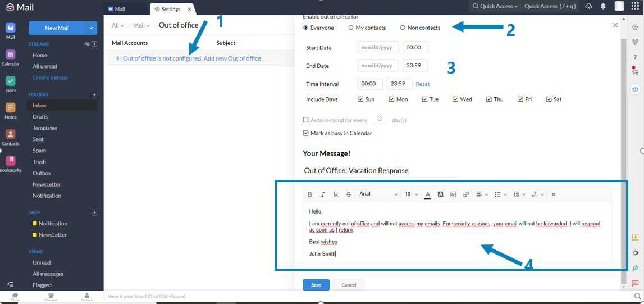
Task: Collapse the left navigation pane
Action: [x=11, y=284]
